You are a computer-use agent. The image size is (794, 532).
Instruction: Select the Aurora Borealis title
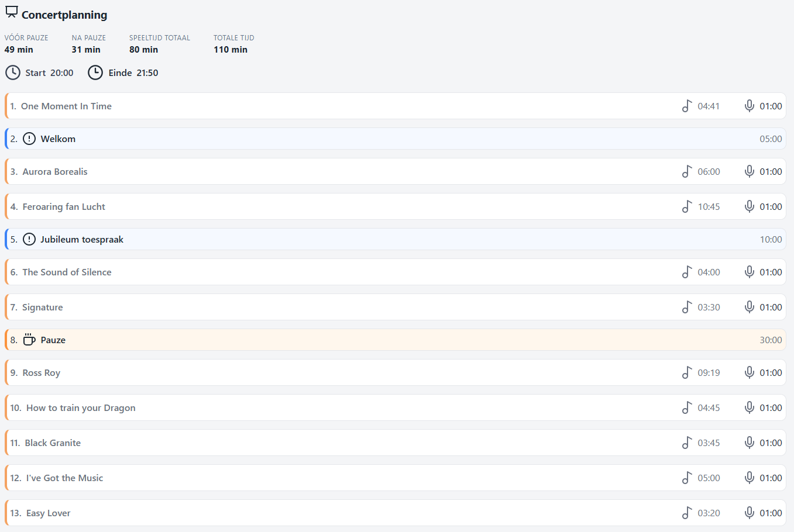(55, 171)
